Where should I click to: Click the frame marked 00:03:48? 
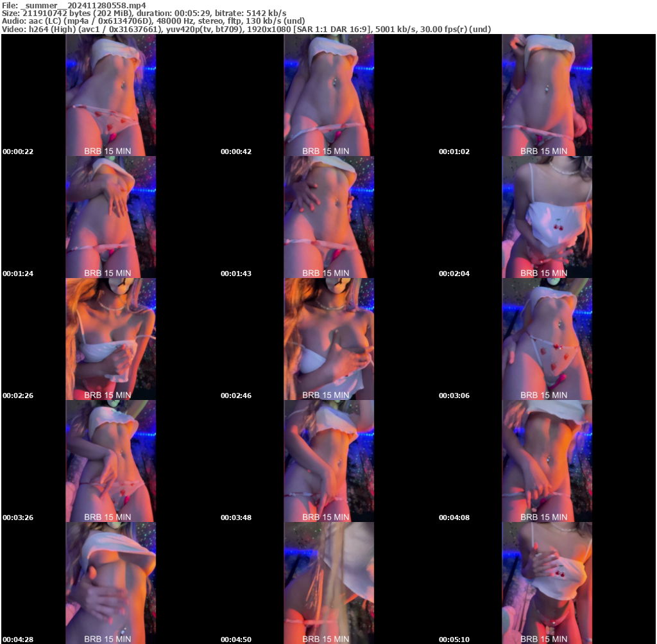[x=328, y=461]
